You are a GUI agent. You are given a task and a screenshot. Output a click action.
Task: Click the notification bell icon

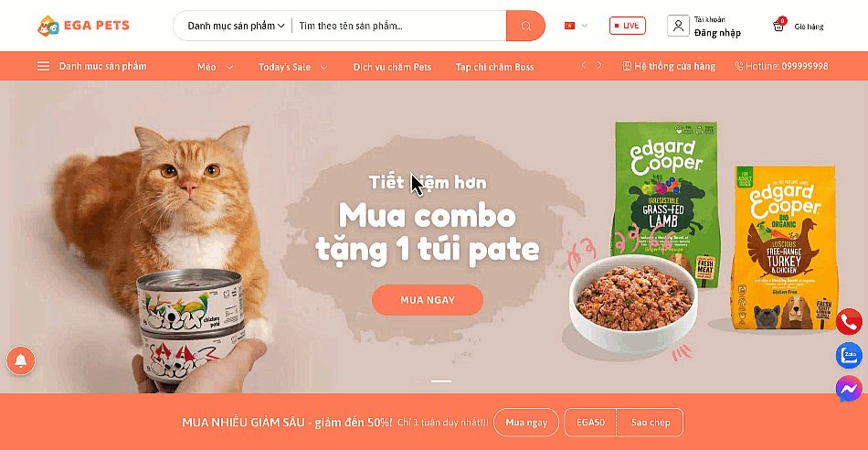click(21, 360)
